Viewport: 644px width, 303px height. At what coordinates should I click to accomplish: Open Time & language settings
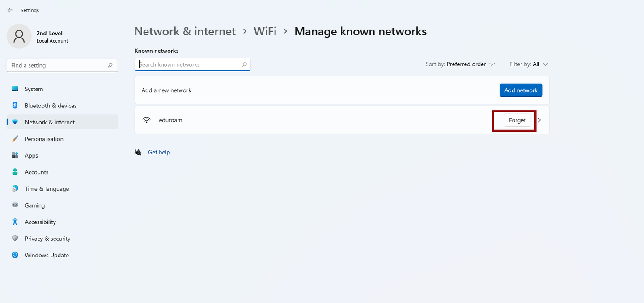tap(63, 188)
